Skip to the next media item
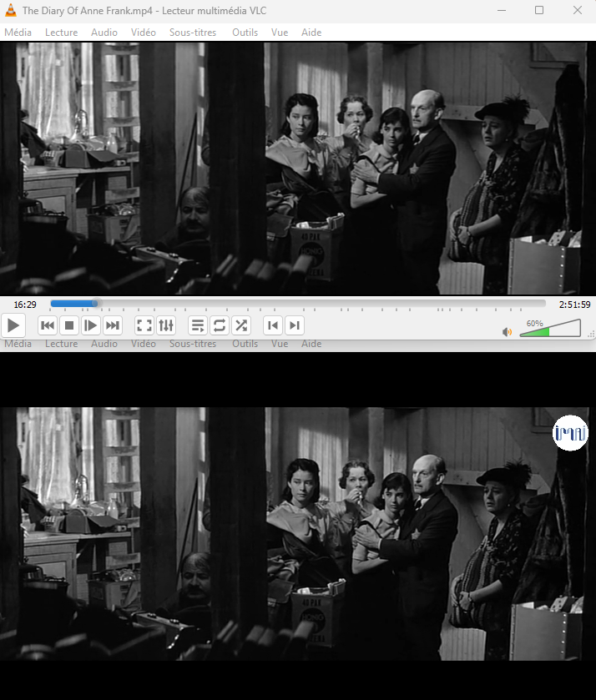596x700 pixels. tap(112, 325)
